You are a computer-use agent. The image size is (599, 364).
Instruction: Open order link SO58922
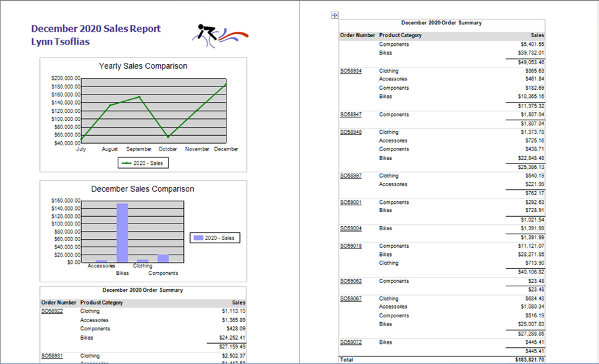click(x=52, y=311)
